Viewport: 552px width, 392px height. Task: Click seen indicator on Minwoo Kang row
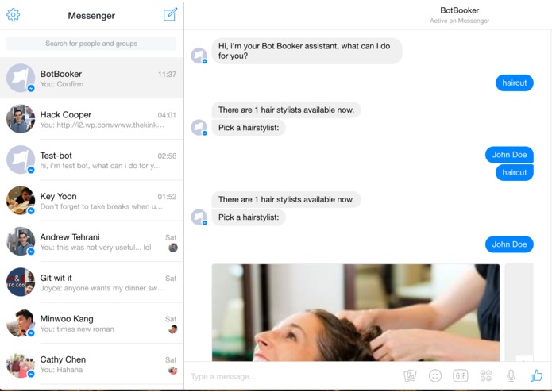(173, 329)
